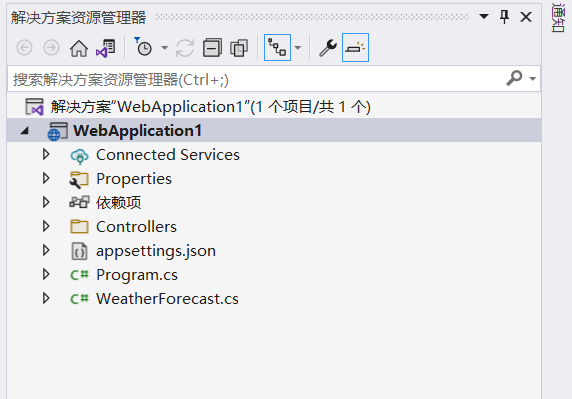
Task: Click the Back navigation arrow in the toolbar
Action: (24, 48)
